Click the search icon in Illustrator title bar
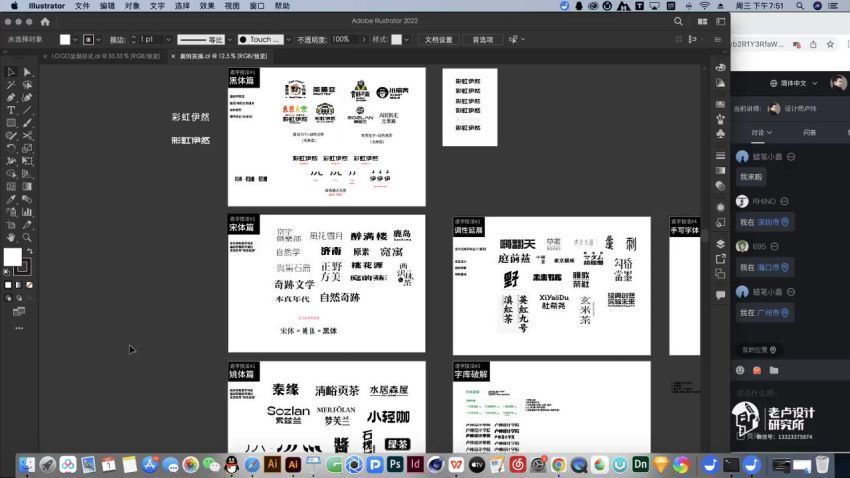Image resolution: width=850 pixels, height=478 pixels. click(x=678, y=21)
